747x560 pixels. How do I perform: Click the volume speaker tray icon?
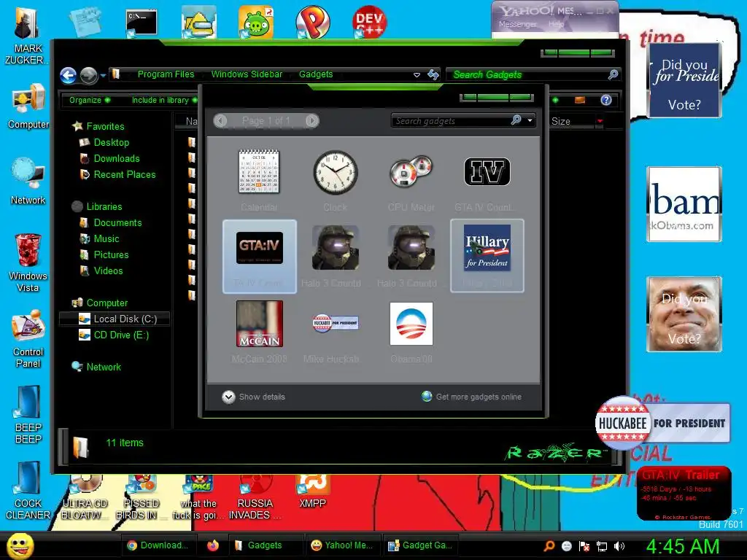coord(619,546)
